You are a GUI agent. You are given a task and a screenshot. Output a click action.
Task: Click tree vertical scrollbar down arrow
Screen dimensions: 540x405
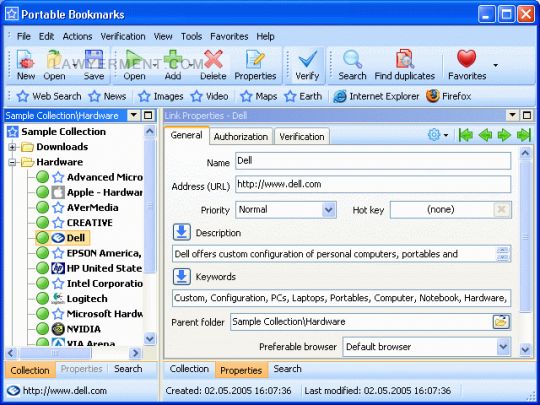[149, 338]
